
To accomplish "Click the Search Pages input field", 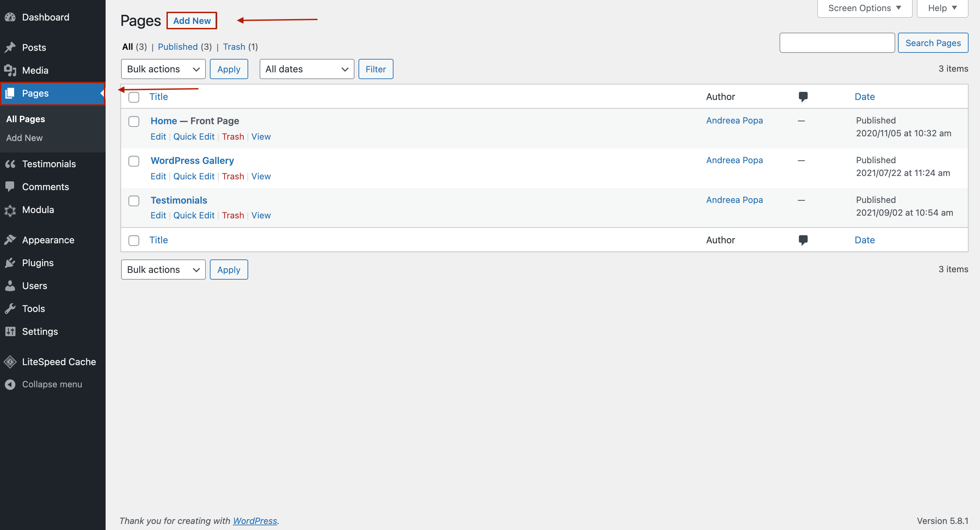I will [838, 42].
